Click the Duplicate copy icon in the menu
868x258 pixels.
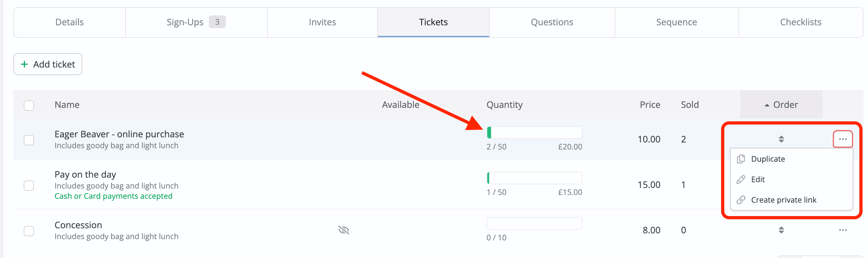coord(741,159)
